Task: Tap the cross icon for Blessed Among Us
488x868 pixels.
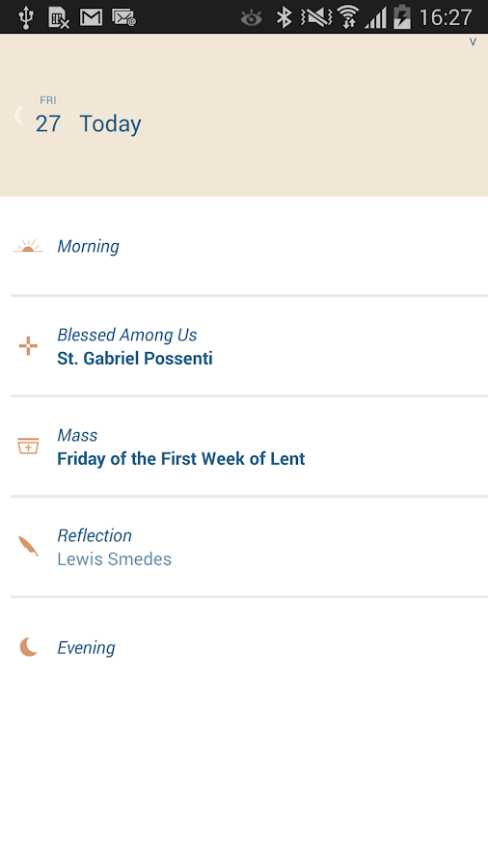Action: point(28,346)
